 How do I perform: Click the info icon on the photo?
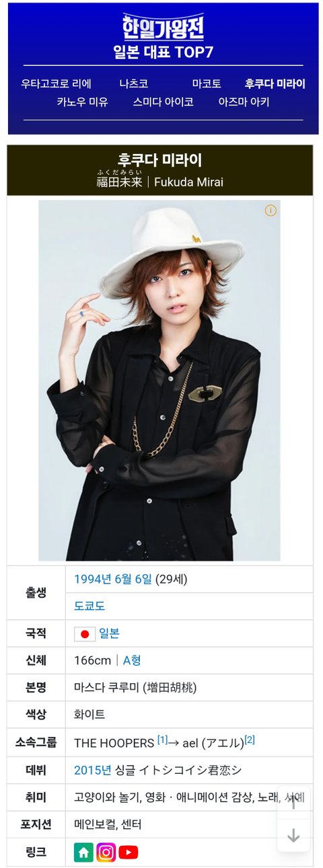coord(271,210)
